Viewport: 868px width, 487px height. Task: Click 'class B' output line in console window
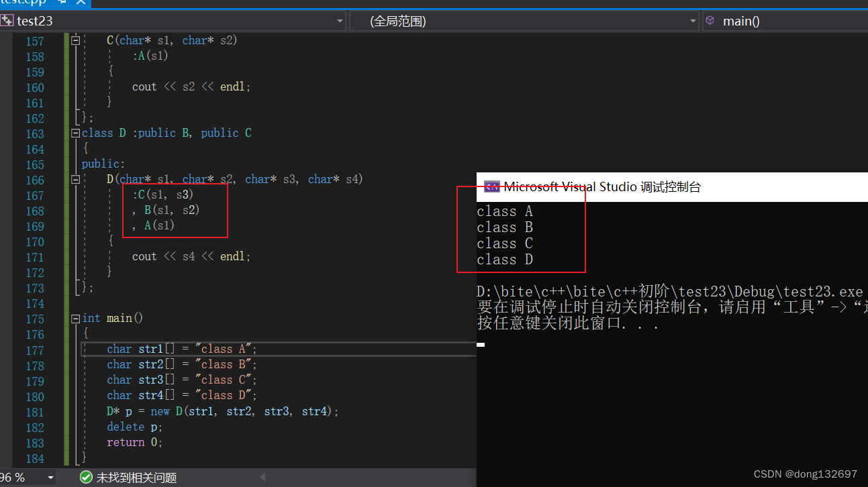[505, 227]
